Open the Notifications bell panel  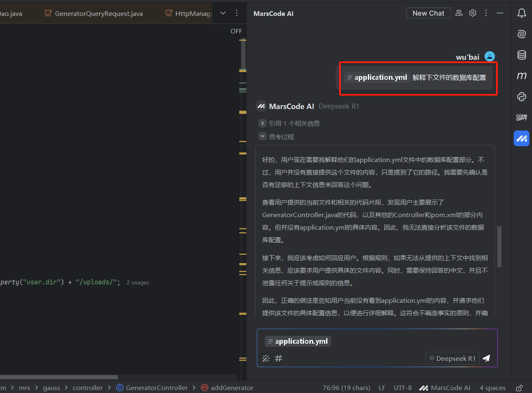pyautogui.click(x=522, y=13)
